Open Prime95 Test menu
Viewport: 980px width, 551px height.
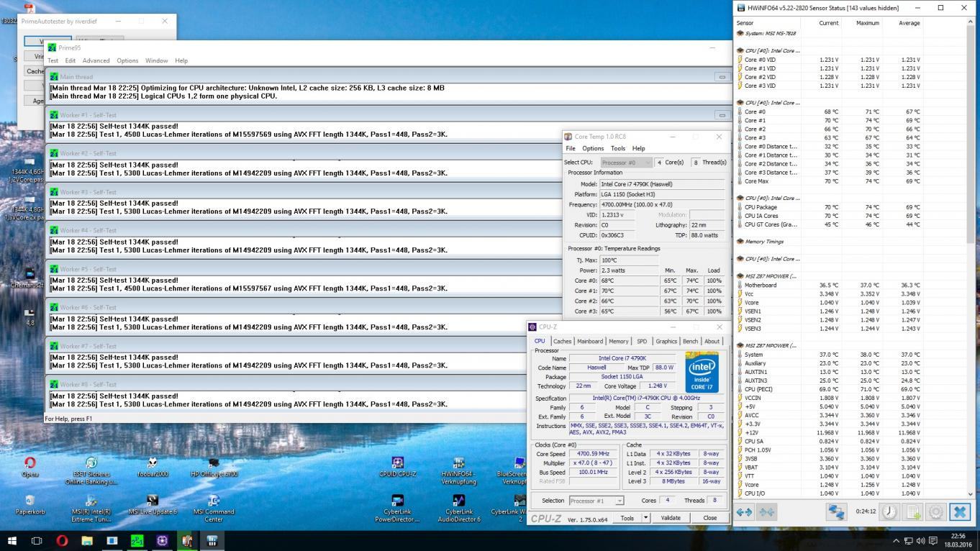(53, 60)
